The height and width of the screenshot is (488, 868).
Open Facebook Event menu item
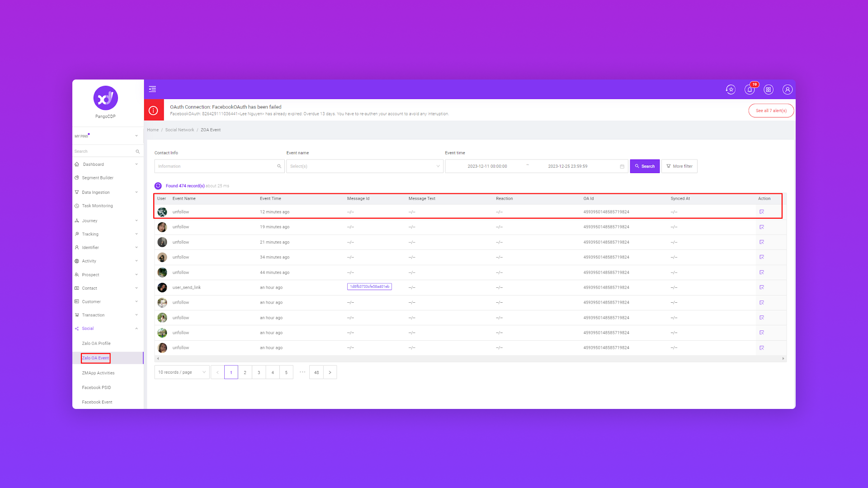[97, 402]
